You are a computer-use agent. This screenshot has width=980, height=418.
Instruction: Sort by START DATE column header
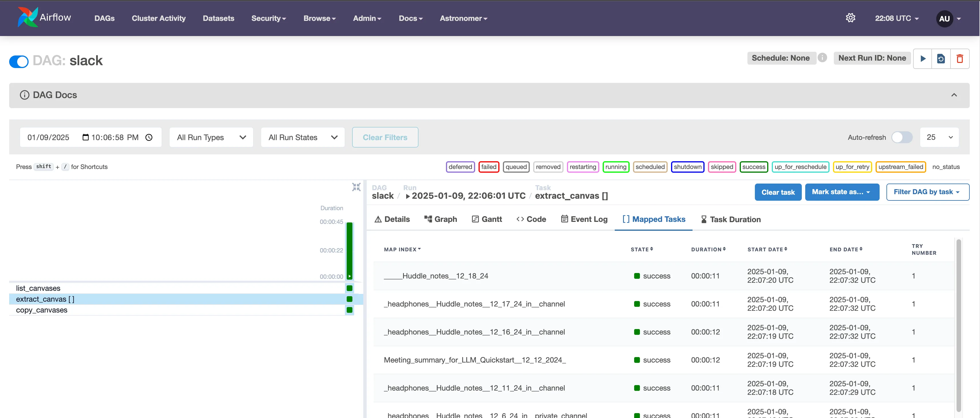click(767, 250)
